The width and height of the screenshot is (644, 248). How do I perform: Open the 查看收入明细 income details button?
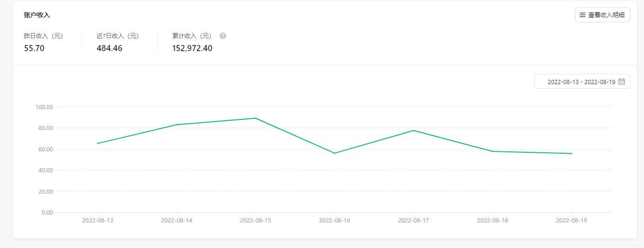click(603, 15)
